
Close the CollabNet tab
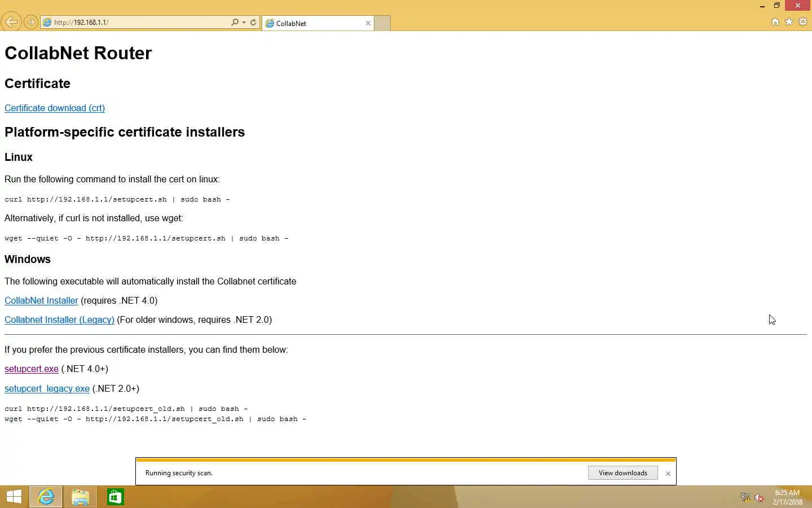coord(368,23)
